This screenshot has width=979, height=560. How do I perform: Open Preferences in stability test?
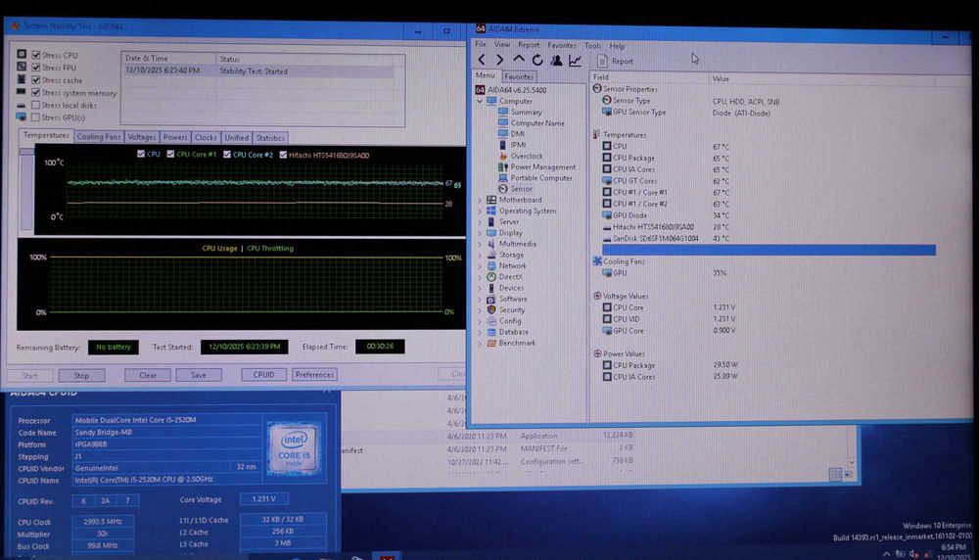314,375
